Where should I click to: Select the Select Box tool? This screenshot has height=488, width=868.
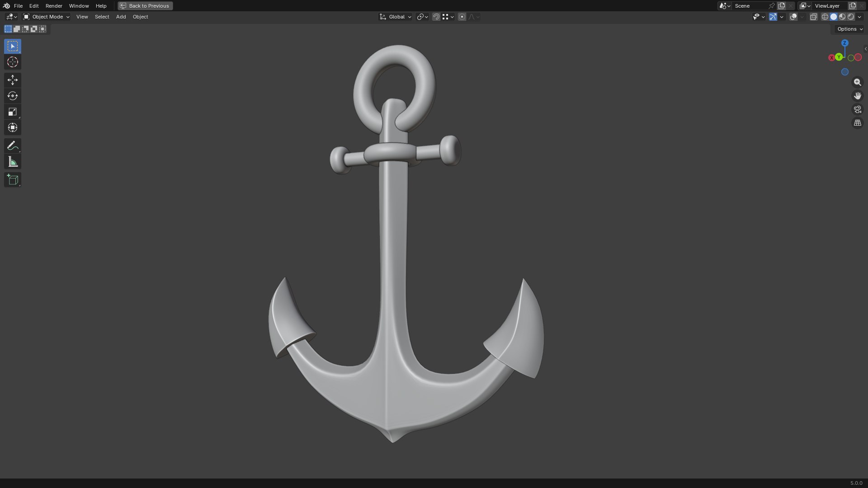tap(13, 46)
